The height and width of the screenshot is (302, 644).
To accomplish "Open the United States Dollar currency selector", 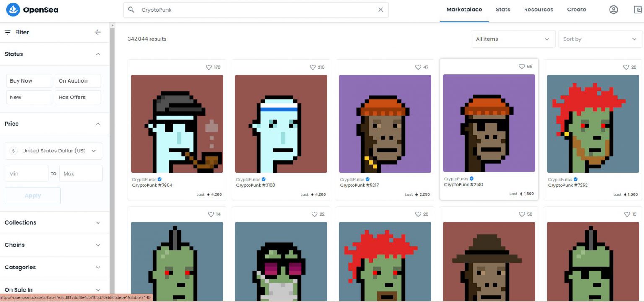I will pyautogui.click(x=53, y=150).
